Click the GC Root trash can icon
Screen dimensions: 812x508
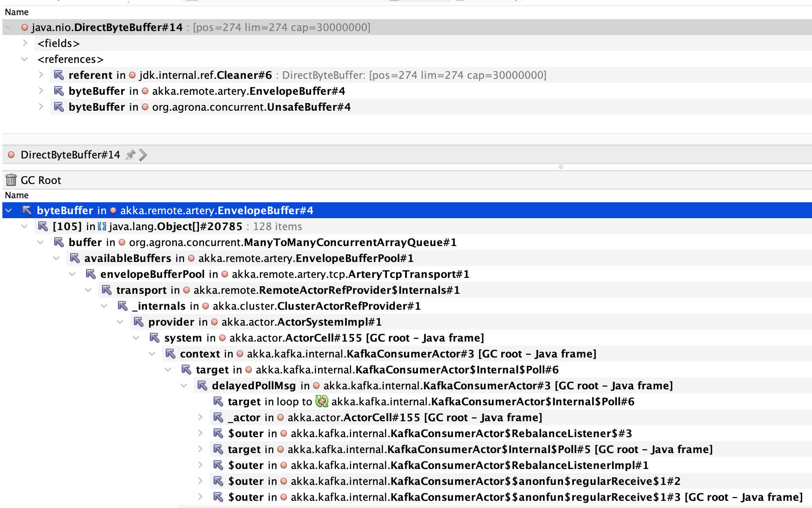[11, 180]
